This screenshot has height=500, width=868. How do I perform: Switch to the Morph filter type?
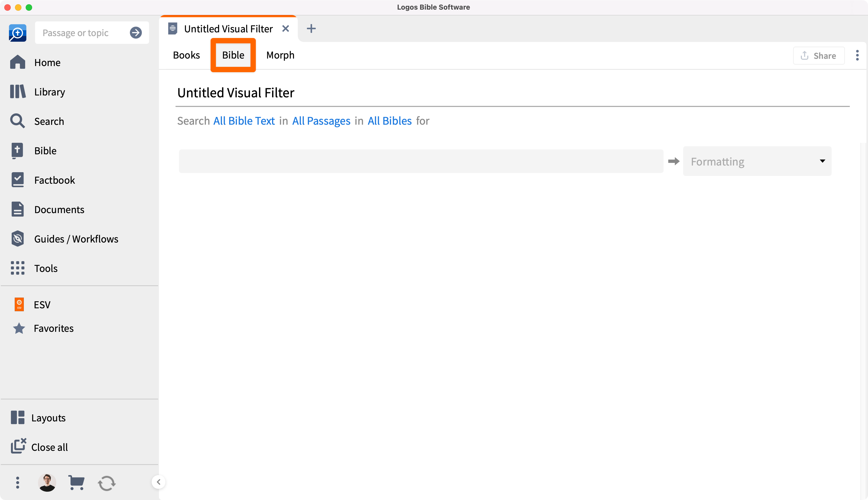click(280, 55)
